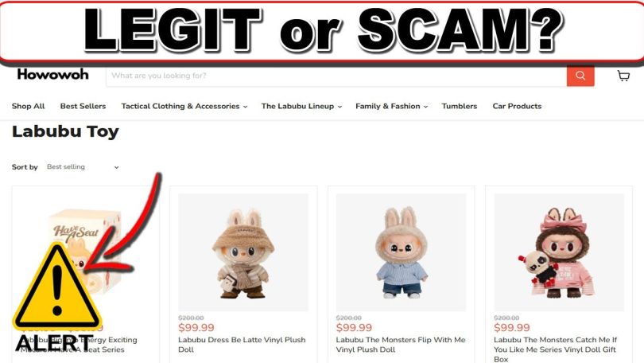Open the shopping cart icon

[623, 76]
